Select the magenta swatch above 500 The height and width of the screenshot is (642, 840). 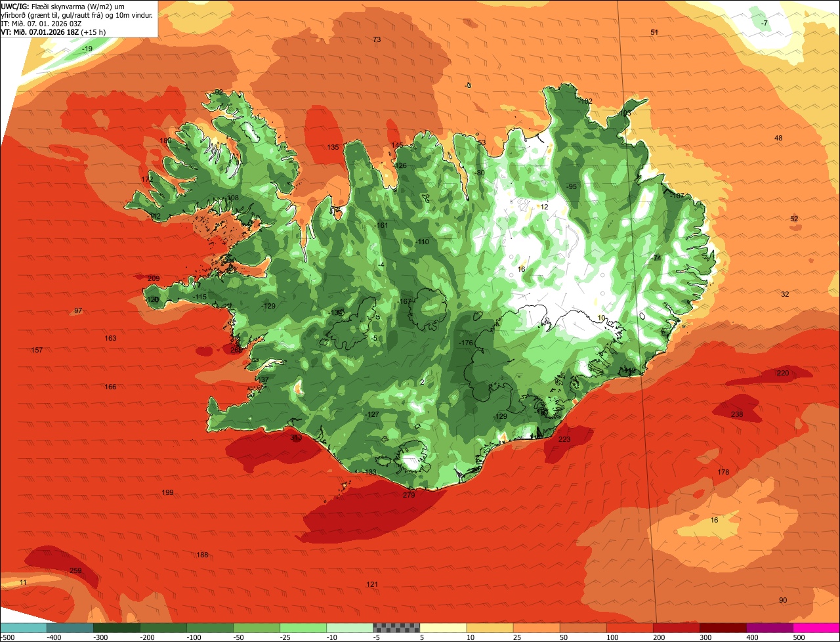pos(816,628)
